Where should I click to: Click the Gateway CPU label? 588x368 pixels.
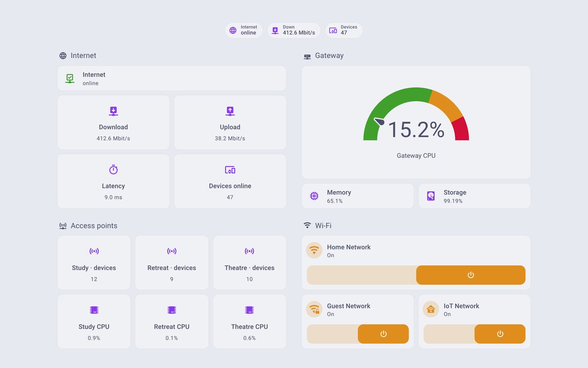(x=416, y=156)
